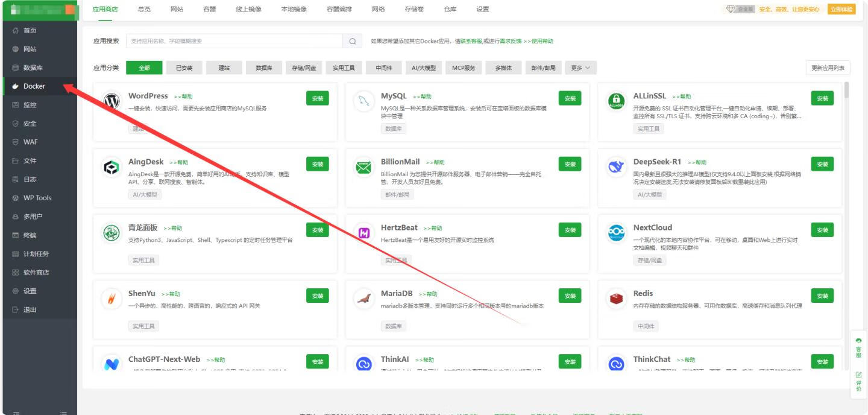Viewport: 868px width, 415px height.
Task: Click the NextCloud app icon
Action: 616,233
